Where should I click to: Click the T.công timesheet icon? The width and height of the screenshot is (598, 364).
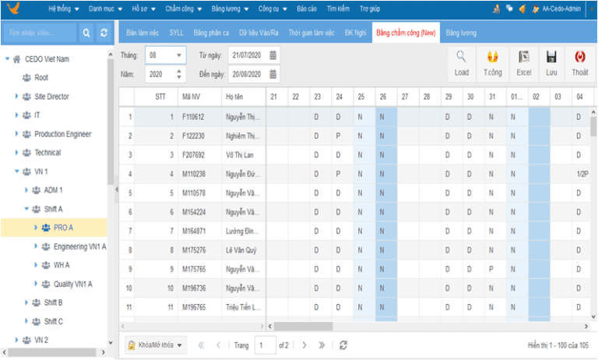click(491, 58)
